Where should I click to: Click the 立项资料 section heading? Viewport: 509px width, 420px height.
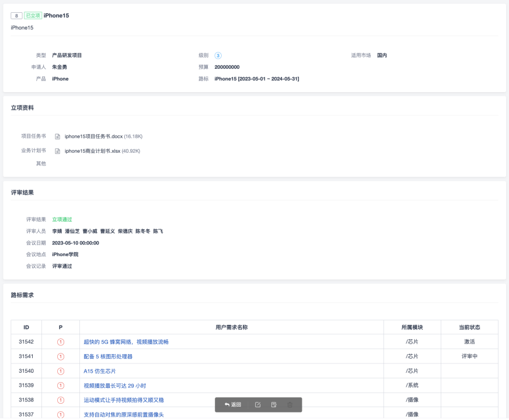[22, 108]
